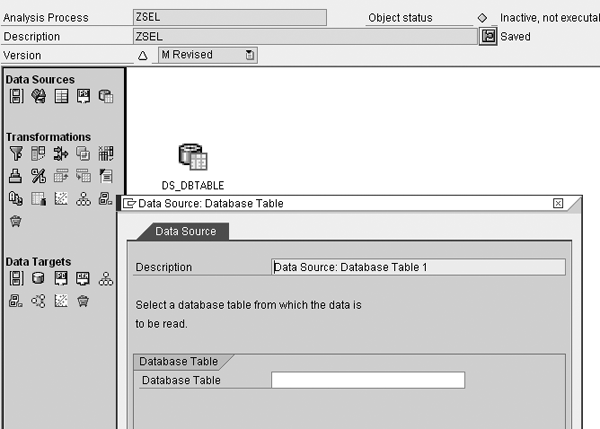Click the file data source icon with PC label
The width and height of the screenshot is (600, 429).
point(83,96)
